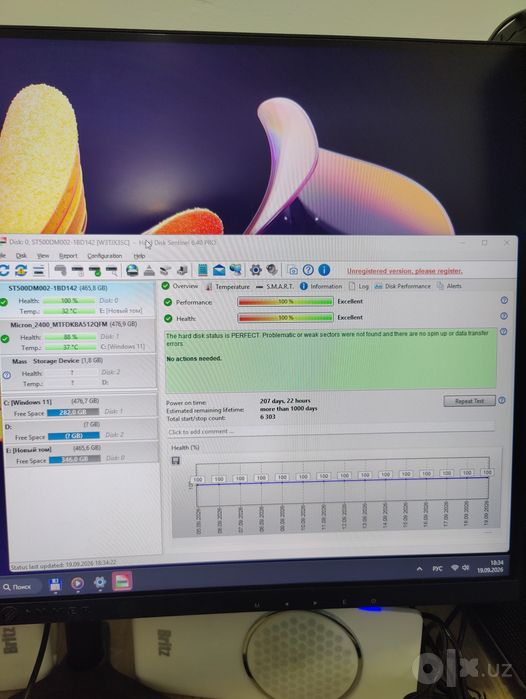The height and width of the screenshot is (699, 526).
Task: Switch to the Log tab
Action: [x=359, y=286]
